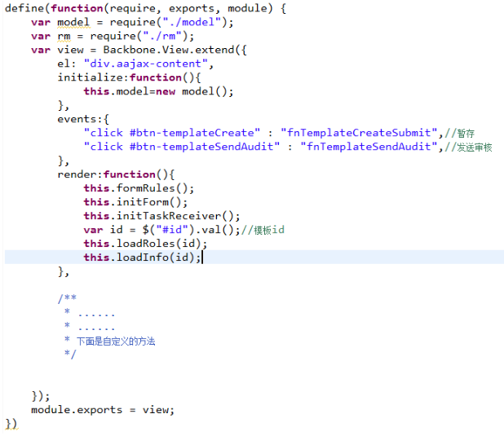Click the line 'this.model=new model();'
Image resolution: width=504 pixels, height=436 pixels.
click(158, 91)
